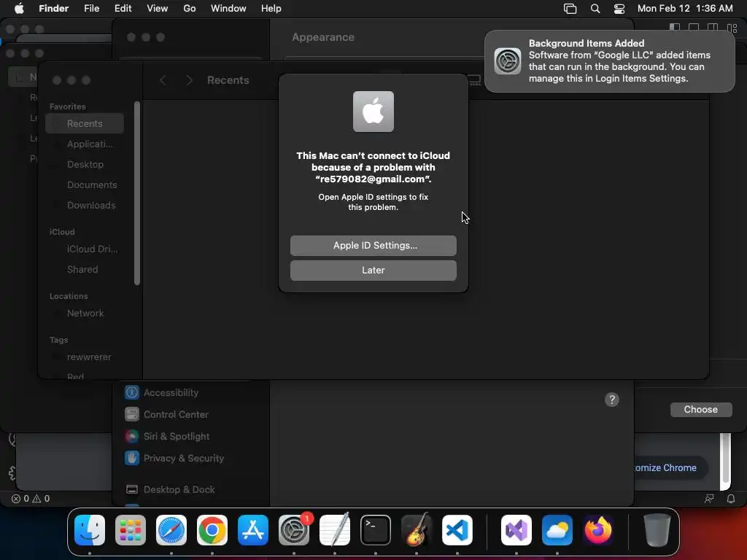Open the View menu
Screen dimensions: 747x560
pyautogui.click(x=158, y=8)
